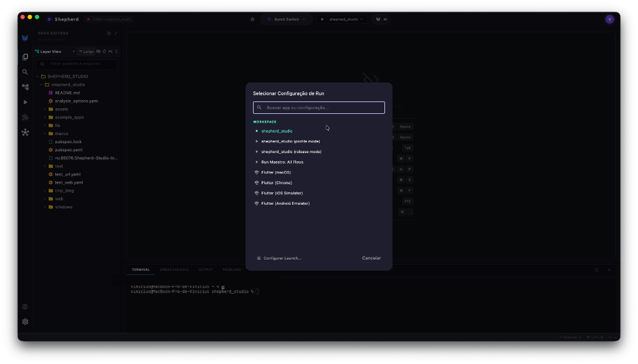This screenshot has height=364, width=638.
Task: Focus the Buscar app ou configuração search field
Action: pyautogui.click(x=318, y=108)
